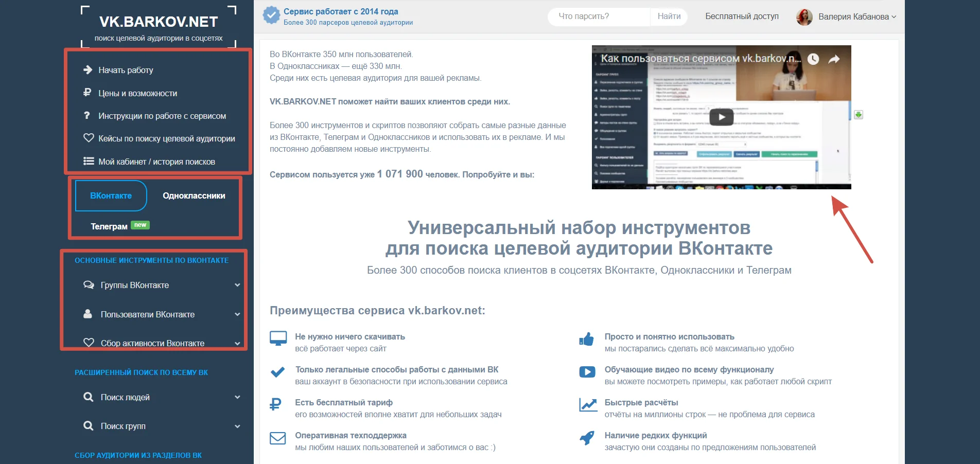This screenshot has height=464, width=980.
Task: Click the VK.BARKOV.NET logo
Action: 159,22
